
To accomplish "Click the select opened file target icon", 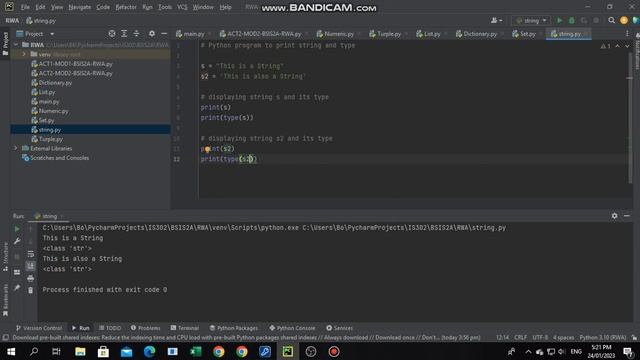I will 112,34.
